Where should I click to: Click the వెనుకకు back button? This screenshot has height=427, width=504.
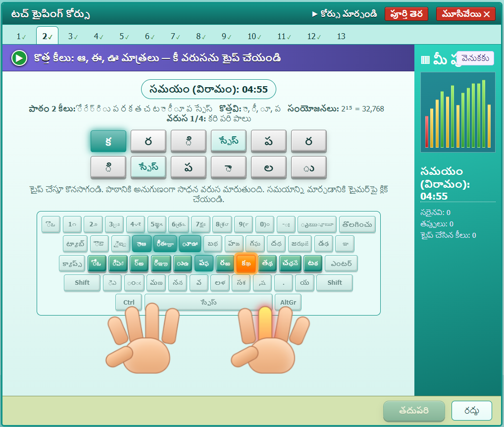[475, 58]
